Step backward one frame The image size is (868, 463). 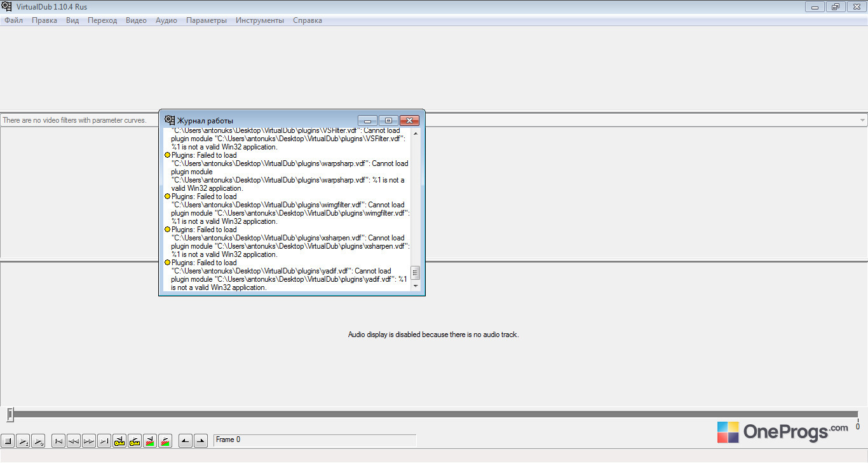pyautogui.click(x=74, y=440)
